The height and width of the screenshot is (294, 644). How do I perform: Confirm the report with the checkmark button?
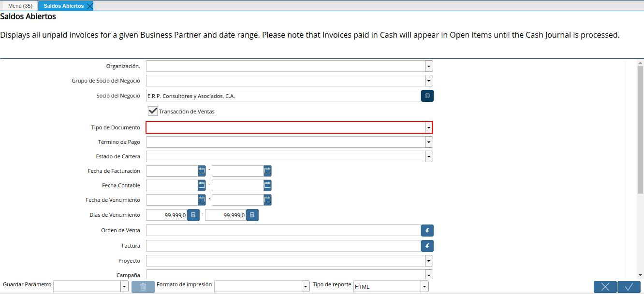(x=629, y=287)
